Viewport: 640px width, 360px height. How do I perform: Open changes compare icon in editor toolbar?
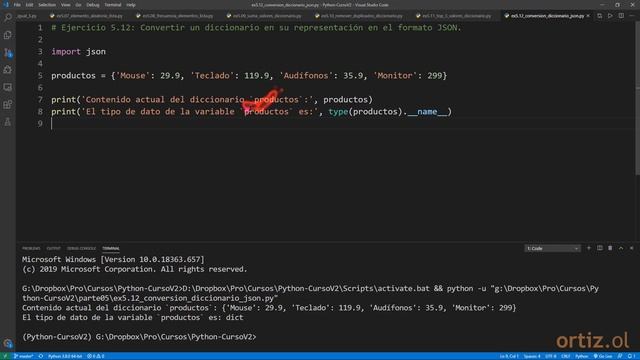pyautogui.click(x=600, y=16)
